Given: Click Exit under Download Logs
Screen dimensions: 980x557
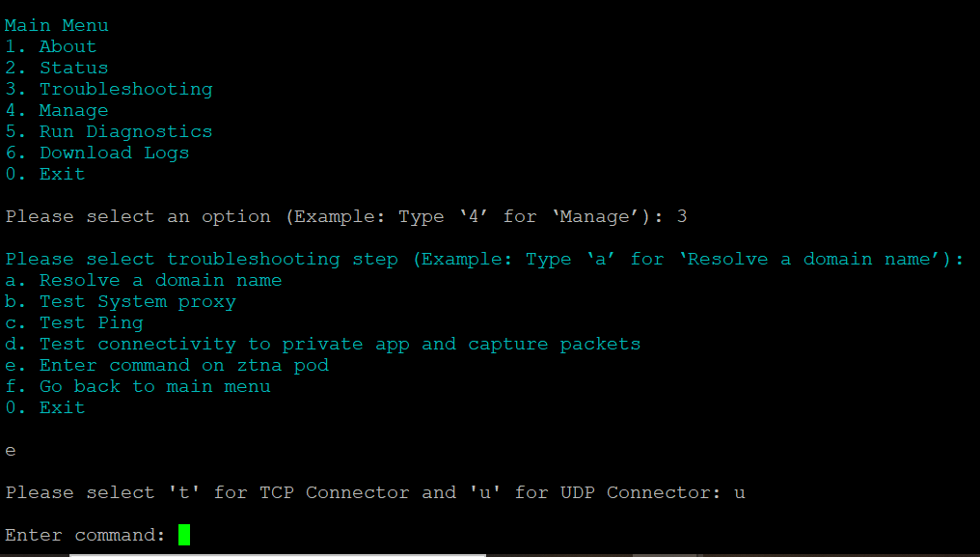Looking at the screenshot, I should (44, 174).
